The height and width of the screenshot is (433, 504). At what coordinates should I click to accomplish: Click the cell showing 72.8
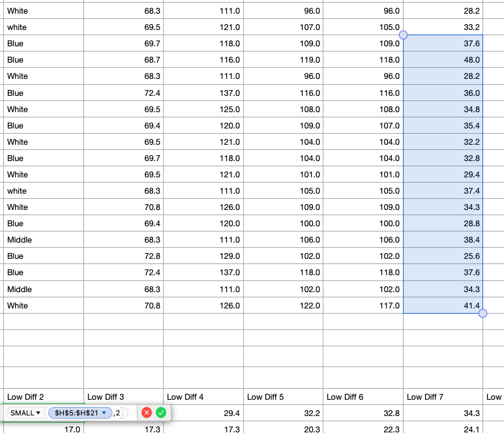click(123, 256)
